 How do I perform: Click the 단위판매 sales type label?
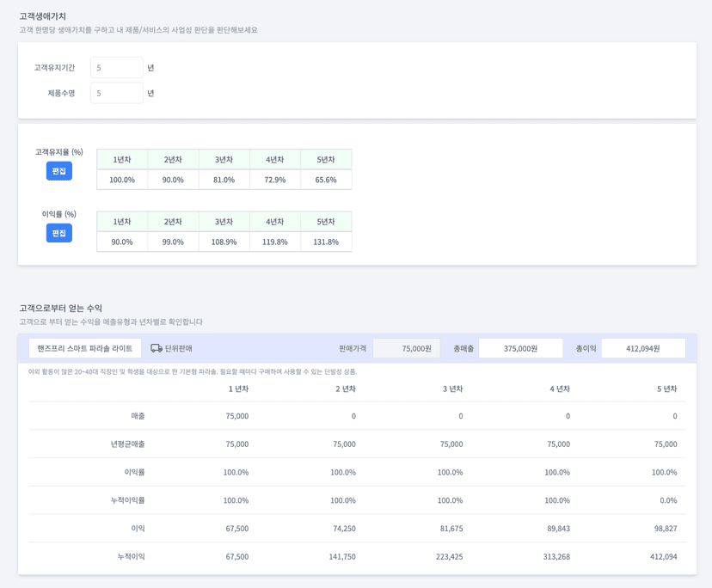(x=178, y=348)
